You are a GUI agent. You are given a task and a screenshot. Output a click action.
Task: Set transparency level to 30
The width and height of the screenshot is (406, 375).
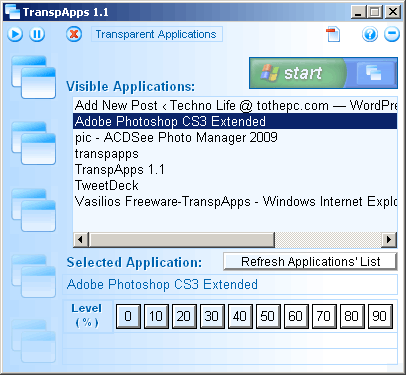tap(212, 316)
